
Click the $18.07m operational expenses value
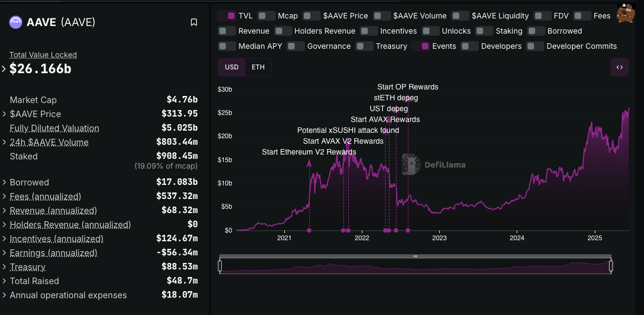[179, 295]
